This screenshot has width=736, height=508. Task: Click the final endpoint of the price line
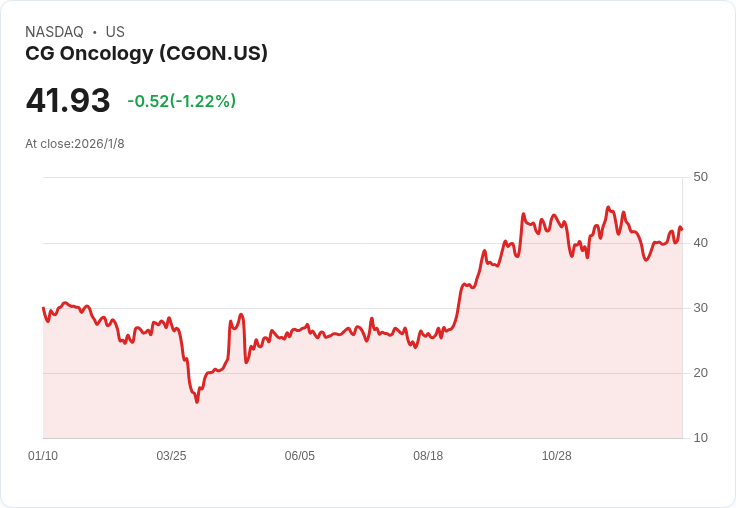[x=682, y=229]
